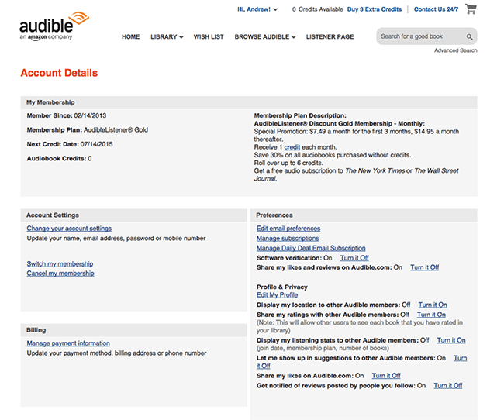Click the search magnifier icon
Screen dimensions: 504x420
point(469,37)
